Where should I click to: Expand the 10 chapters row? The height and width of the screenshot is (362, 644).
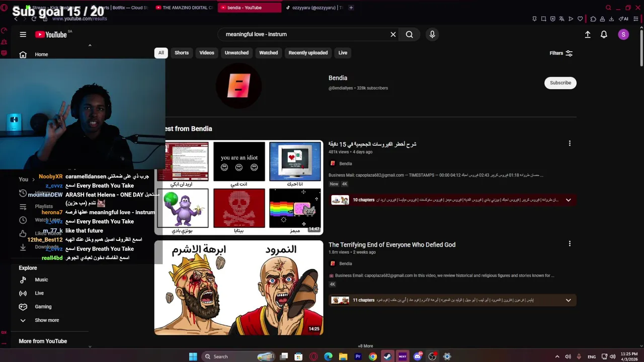pos(453,200)
